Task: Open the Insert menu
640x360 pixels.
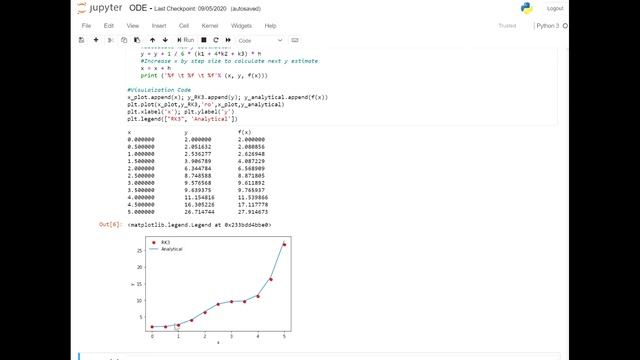Action: [159, 26]
